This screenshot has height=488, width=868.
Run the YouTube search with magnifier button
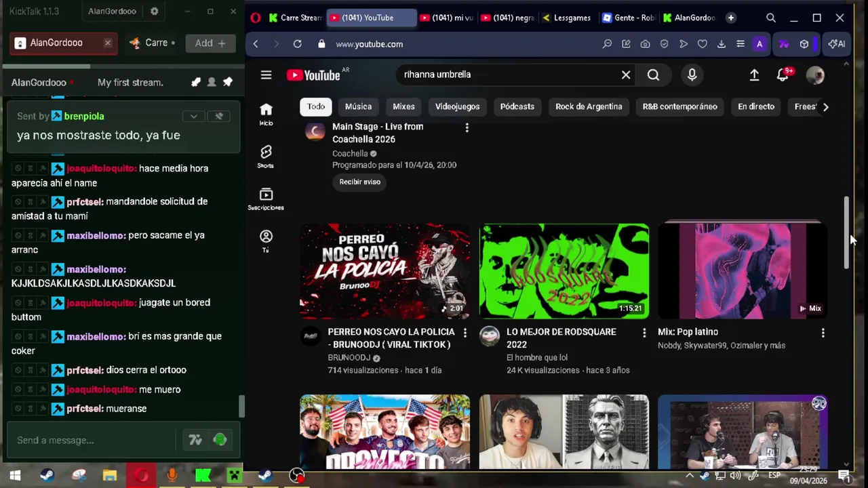(653, 75)
